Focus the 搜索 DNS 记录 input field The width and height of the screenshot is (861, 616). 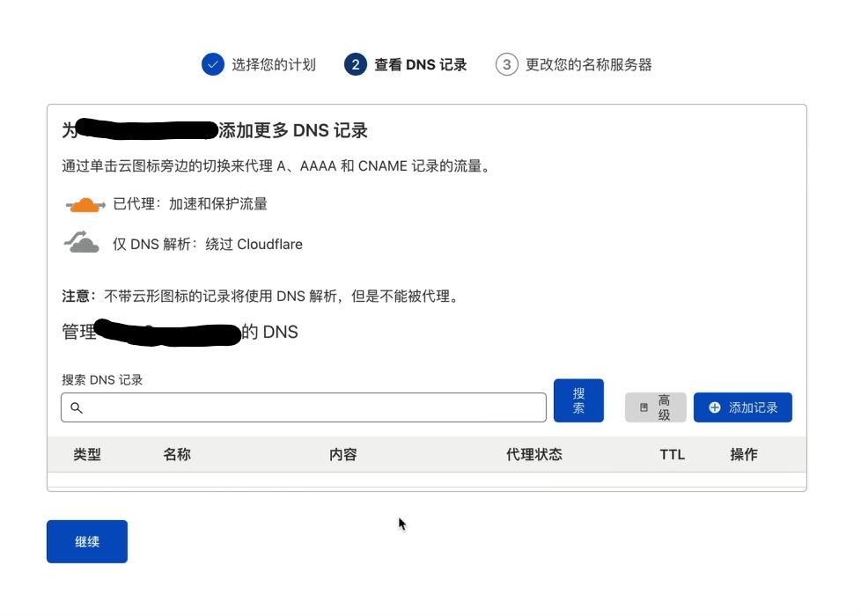click(304, 407)
